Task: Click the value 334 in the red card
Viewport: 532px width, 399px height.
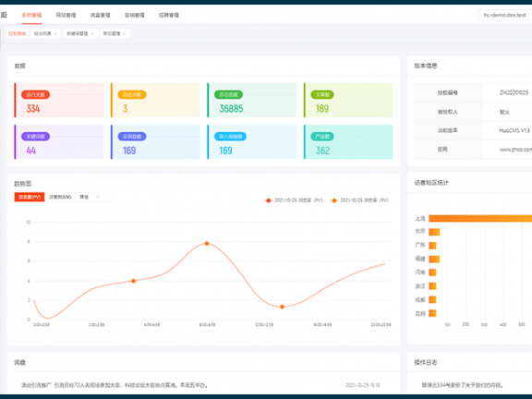Action: 33,109
